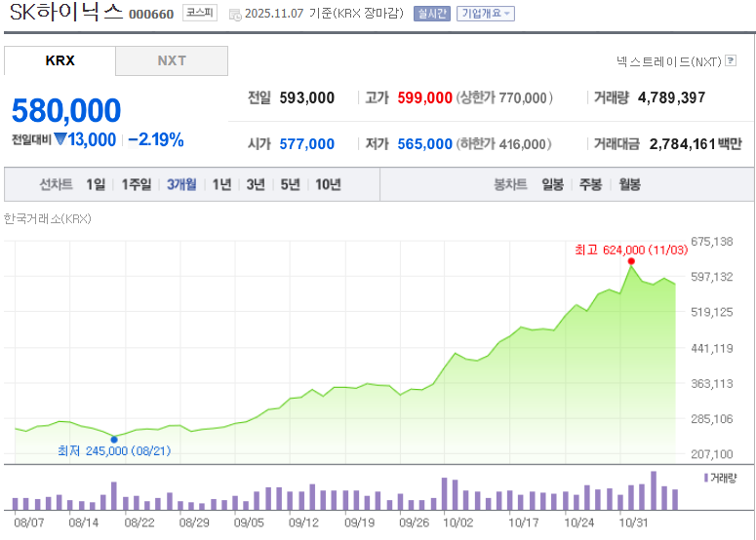Toggle the 실시간 real-time button
Image resolution: width=756 pixels, height=540 pixels.
pyautogui.click(x=431, y=14)
